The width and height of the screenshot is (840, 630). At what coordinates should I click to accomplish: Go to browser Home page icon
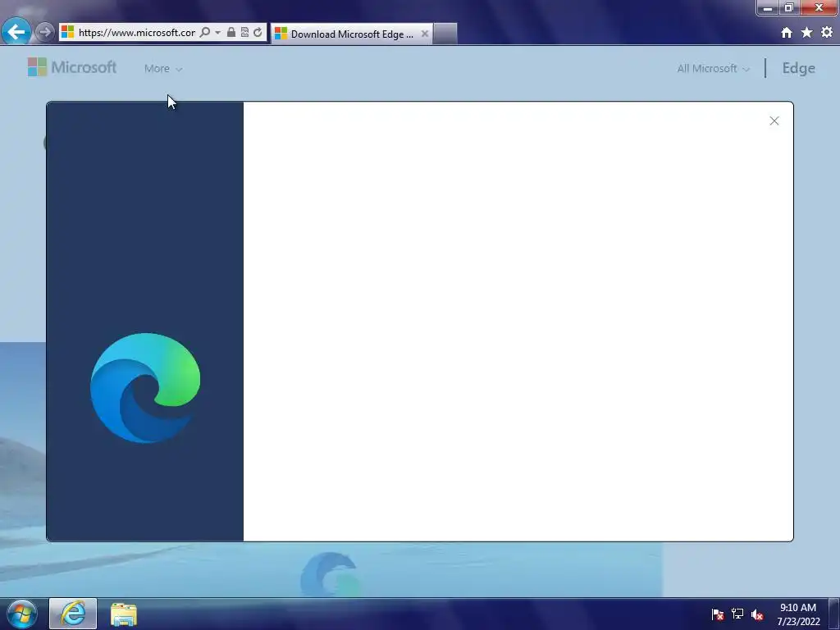(x=787, y=33)
